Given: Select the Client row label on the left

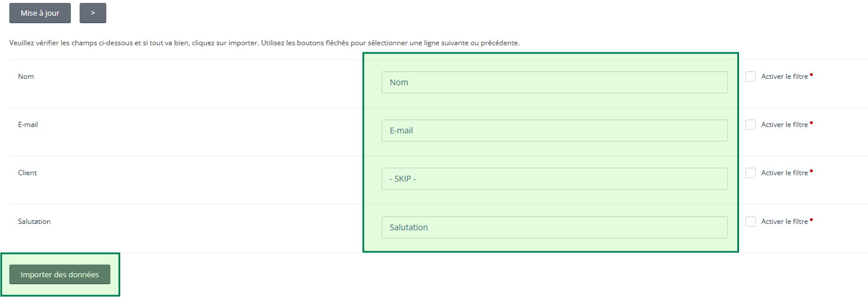Looking at the screenshot, I should (27, 173).
